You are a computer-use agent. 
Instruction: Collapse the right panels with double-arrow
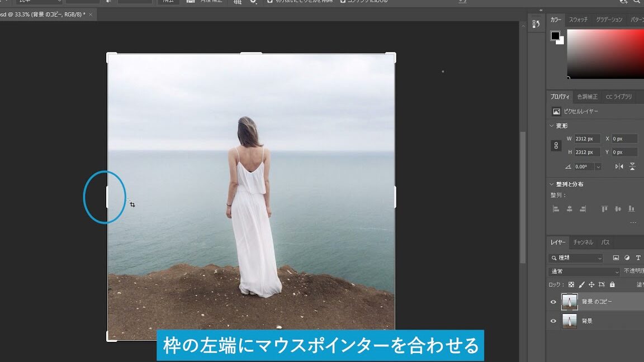click(541, 10)
